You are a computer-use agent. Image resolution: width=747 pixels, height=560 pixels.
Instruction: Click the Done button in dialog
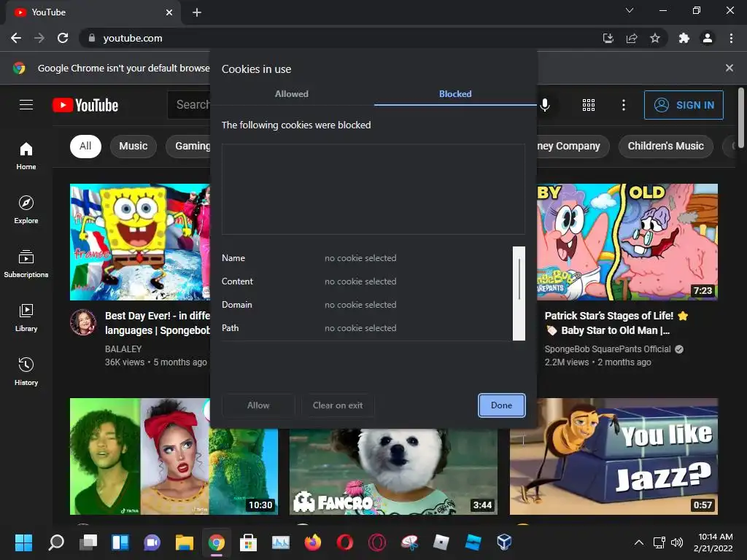(502, 405)
